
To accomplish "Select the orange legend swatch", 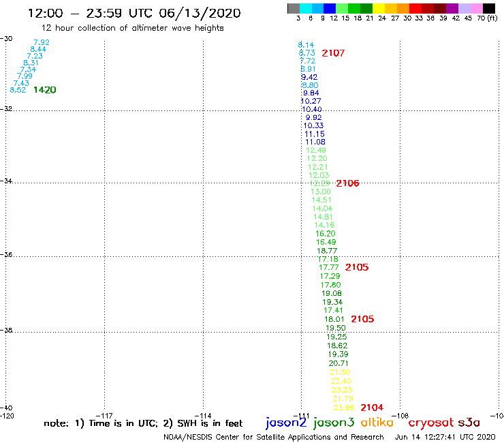I will point(403,8).
